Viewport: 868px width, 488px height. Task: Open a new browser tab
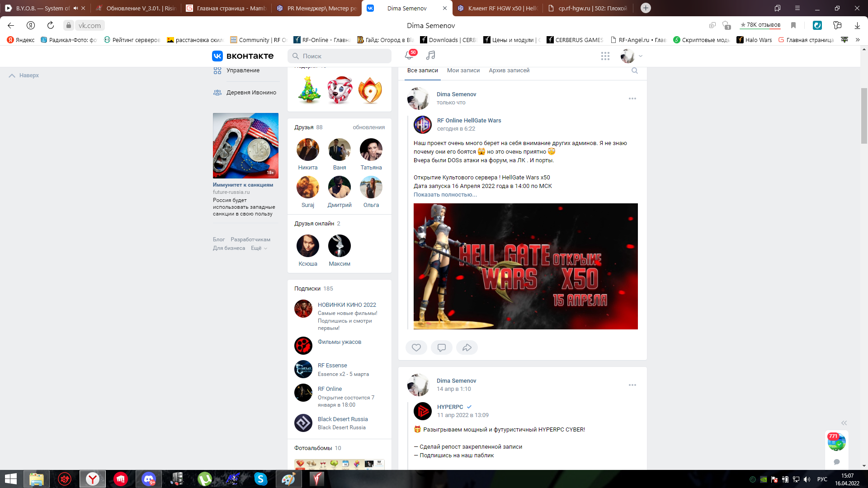(x=646, y=8)
